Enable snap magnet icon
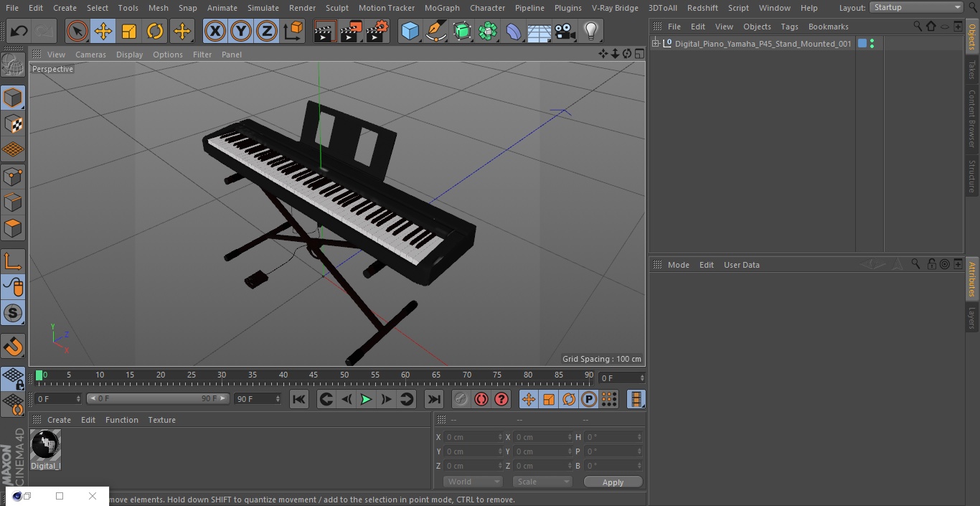This screenshot has width=980, height=506. point(13,347)
